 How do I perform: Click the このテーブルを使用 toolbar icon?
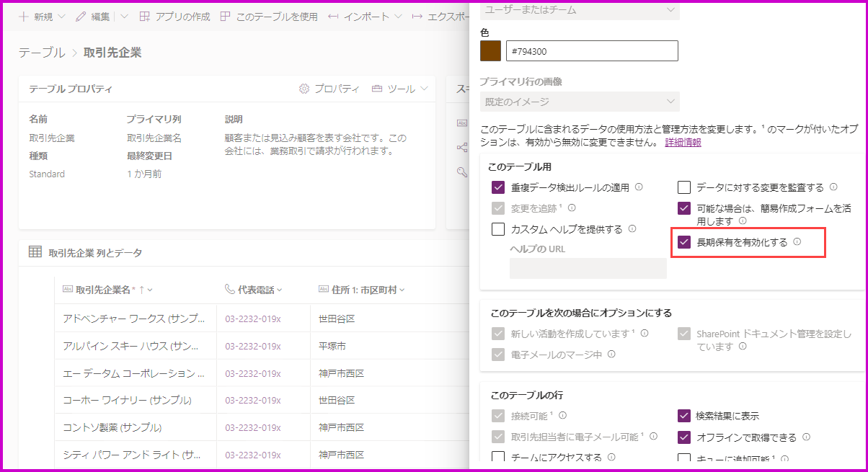226,17
